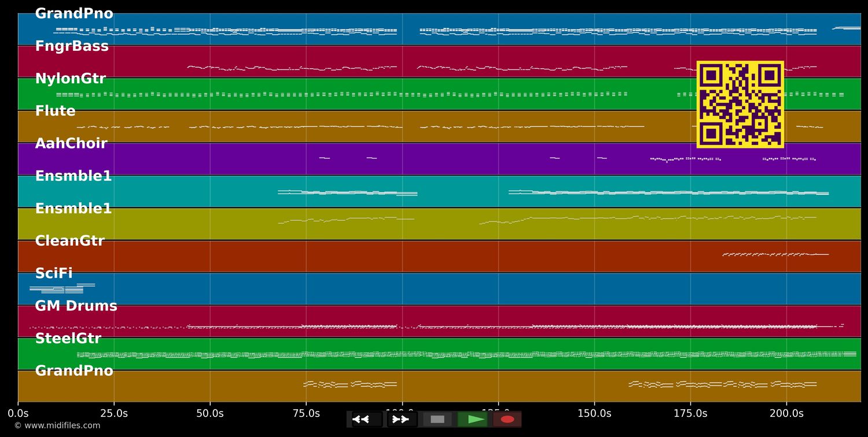Viewport: 868px width, 437px height.
Task: Click the 150.0s timeline marker
Action: point(594,413)
